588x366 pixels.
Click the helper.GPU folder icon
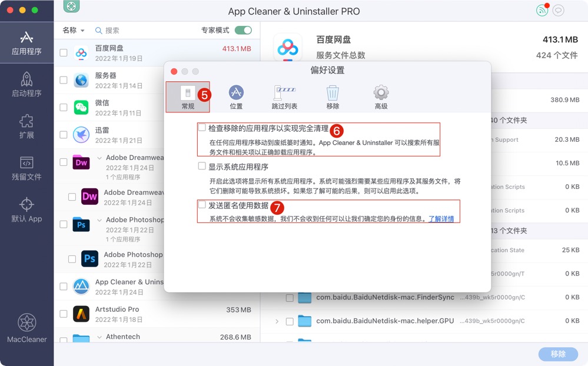[x=304, y=321]
